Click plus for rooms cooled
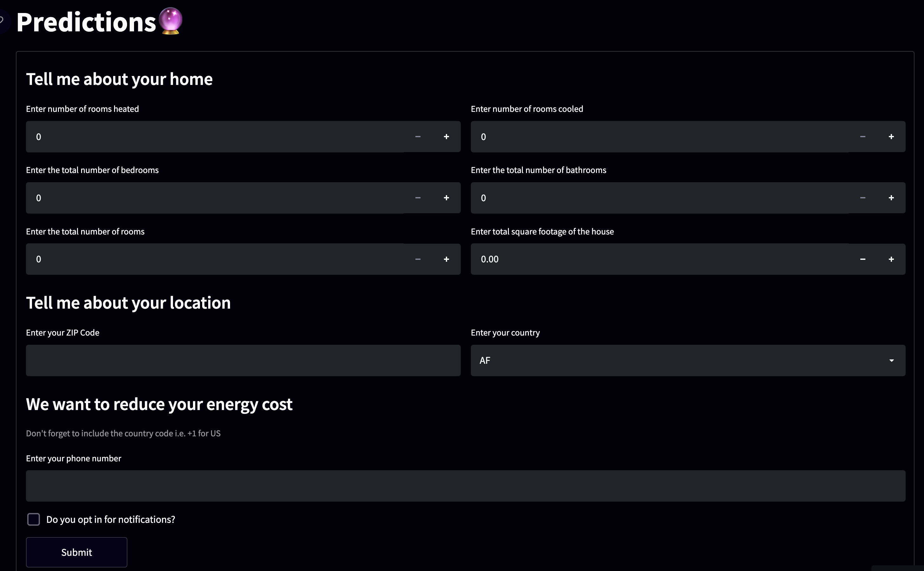924x571 pixels. click(891, 137)
